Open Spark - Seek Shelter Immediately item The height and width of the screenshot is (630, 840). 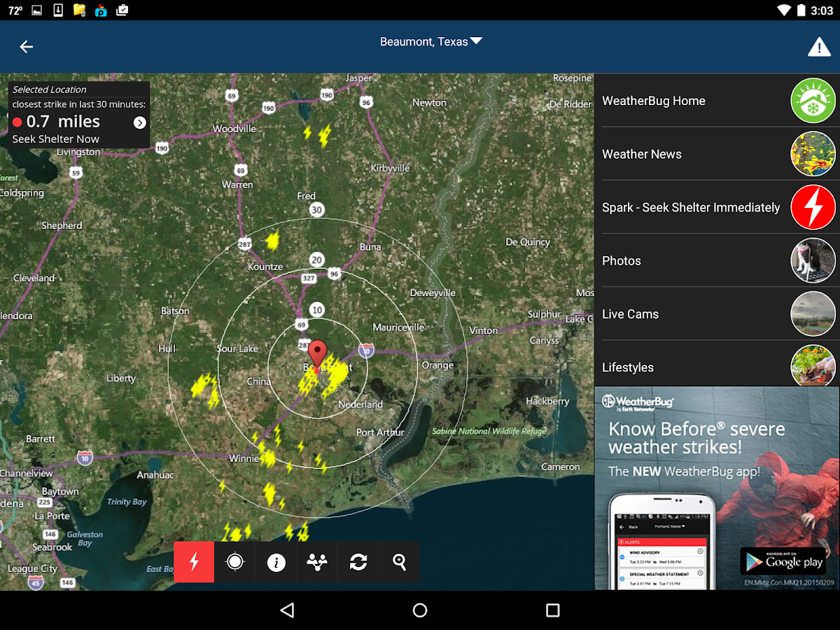[x=717, y=207]
